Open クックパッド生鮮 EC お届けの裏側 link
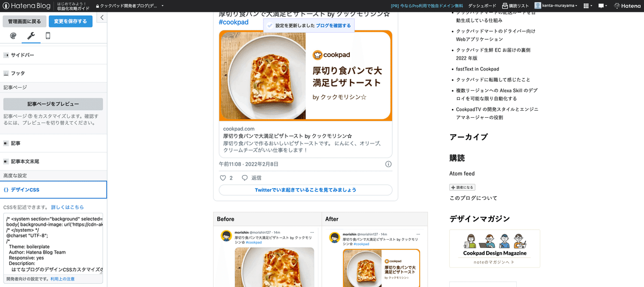 [x=493, y=54]
